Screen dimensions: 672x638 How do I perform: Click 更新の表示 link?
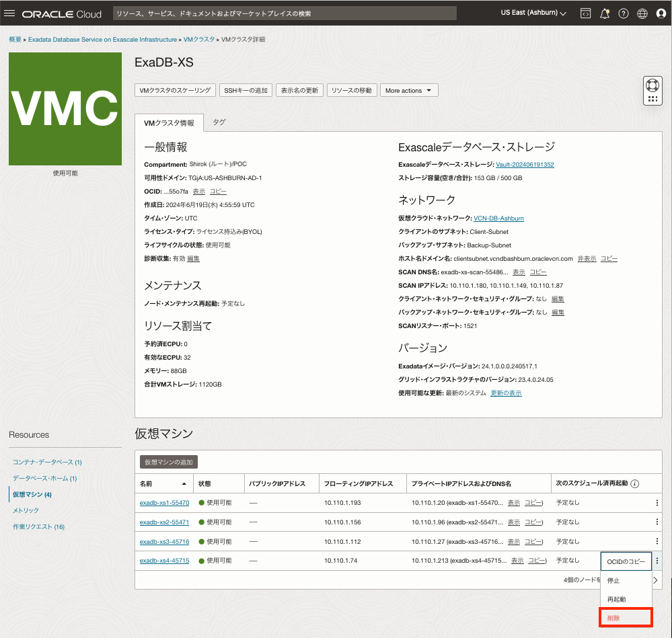tap(506, 393)
